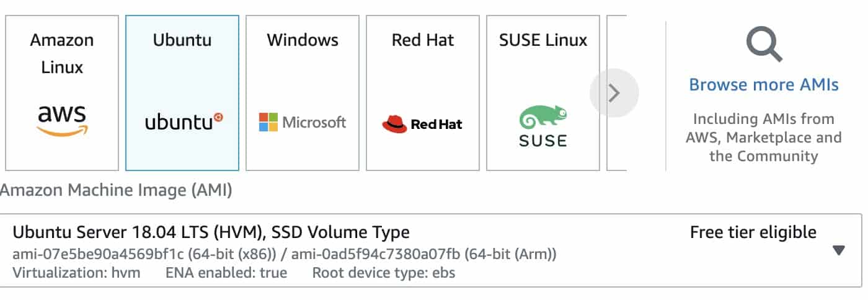
Task: Click the Red Hat fedora logo
Action: pyautogui.click(x=394, y=124)
